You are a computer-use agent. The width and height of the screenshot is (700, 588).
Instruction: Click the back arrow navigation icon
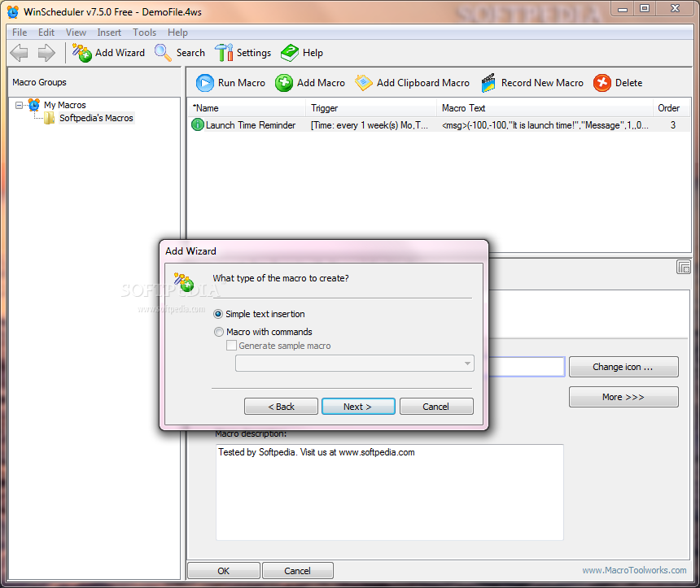[20, 53]
